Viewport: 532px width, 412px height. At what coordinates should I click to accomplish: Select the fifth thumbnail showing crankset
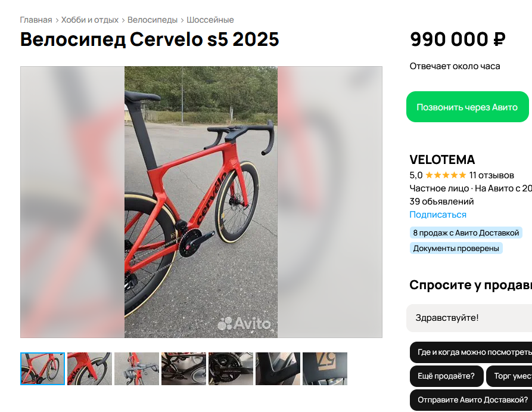[x=231, y=368]
